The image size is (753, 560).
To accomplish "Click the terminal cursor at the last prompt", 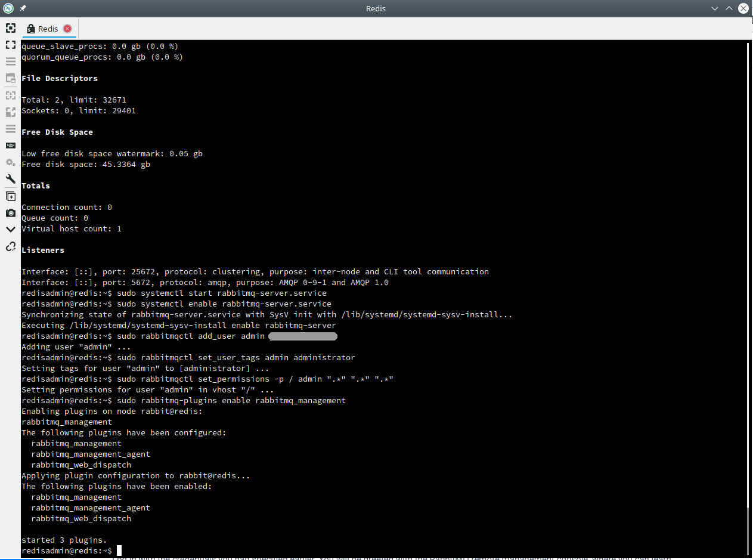I will click(x=119, y=550).
